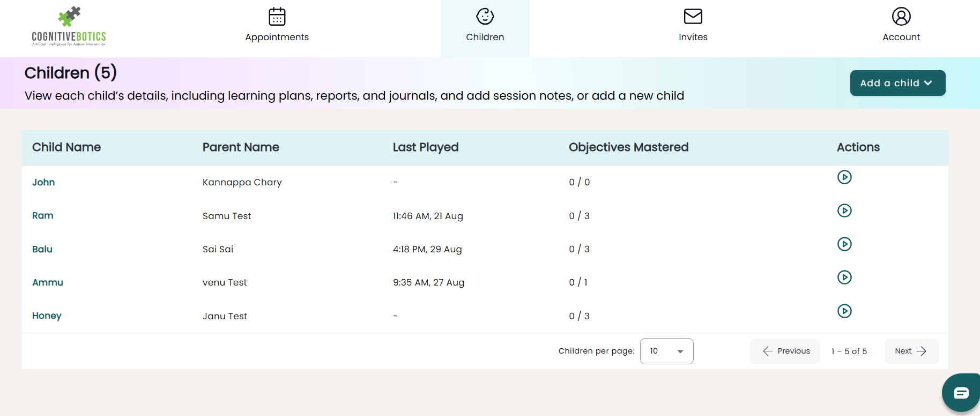Click the play icon for John
The image size is (980, 420).
844,177
